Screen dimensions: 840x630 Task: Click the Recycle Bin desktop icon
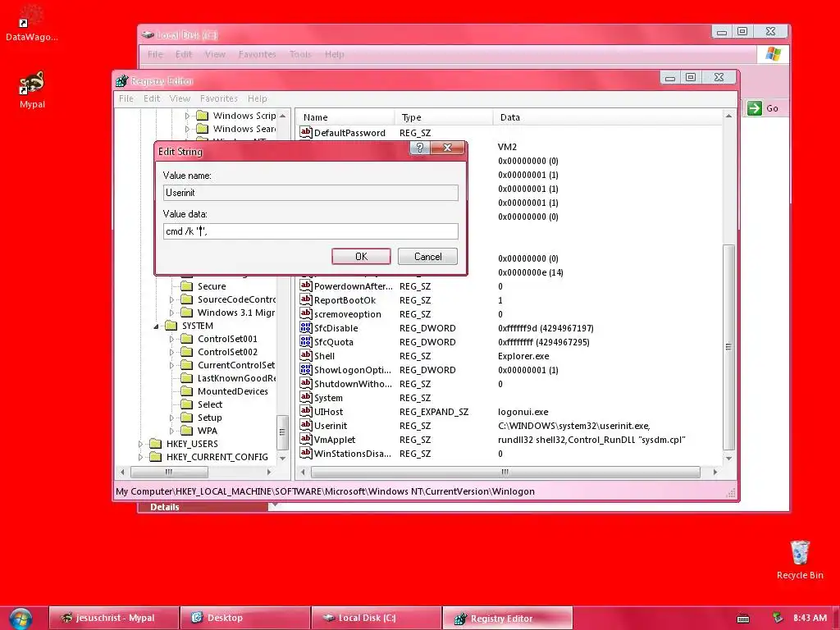pyautogui.click(x=800, y=552)
